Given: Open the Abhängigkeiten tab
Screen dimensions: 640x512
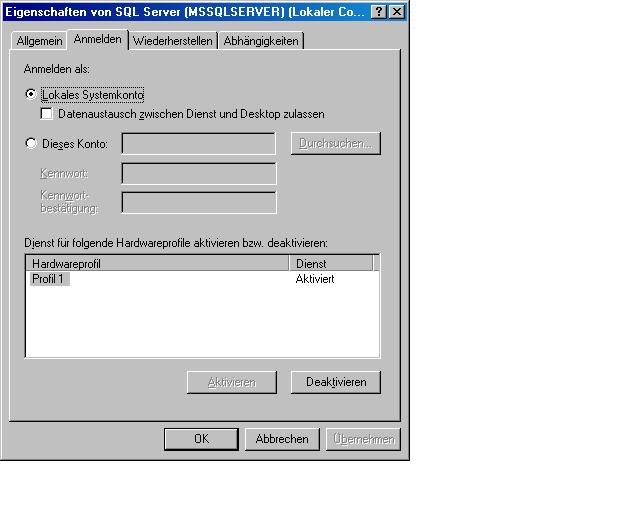Looking at the screenshot, I should pos(261,41).
